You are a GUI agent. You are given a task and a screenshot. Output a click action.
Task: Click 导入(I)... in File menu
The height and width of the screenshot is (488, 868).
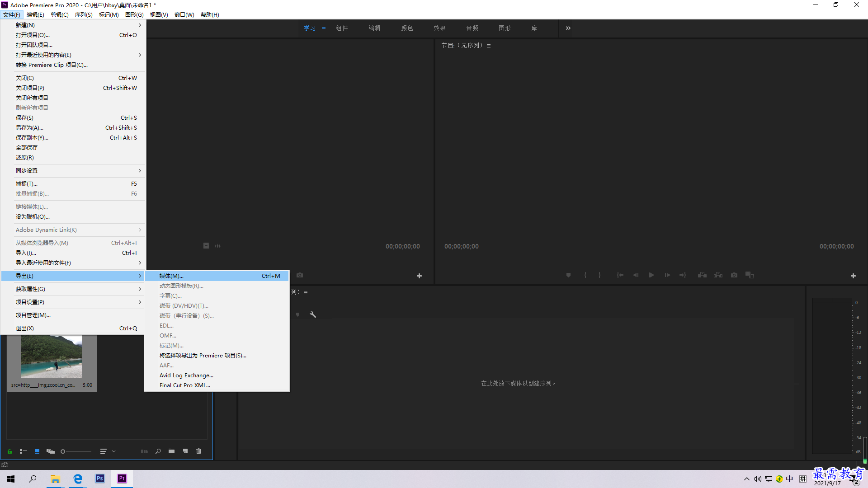click(x=73, y=253)
